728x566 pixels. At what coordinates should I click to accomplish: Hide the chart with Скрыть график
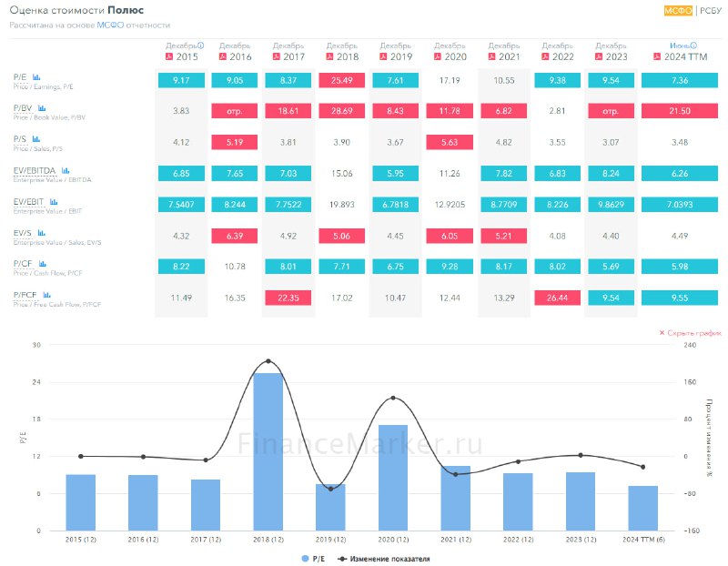pyautogui.click(x=691, y=333)
